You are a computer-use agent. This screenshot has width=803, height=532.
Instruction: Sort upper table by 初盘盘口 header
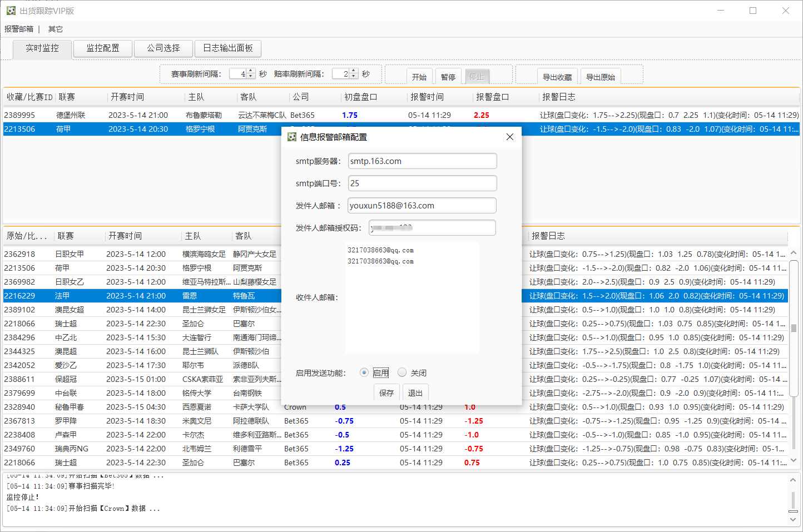[x=374, y=97]
